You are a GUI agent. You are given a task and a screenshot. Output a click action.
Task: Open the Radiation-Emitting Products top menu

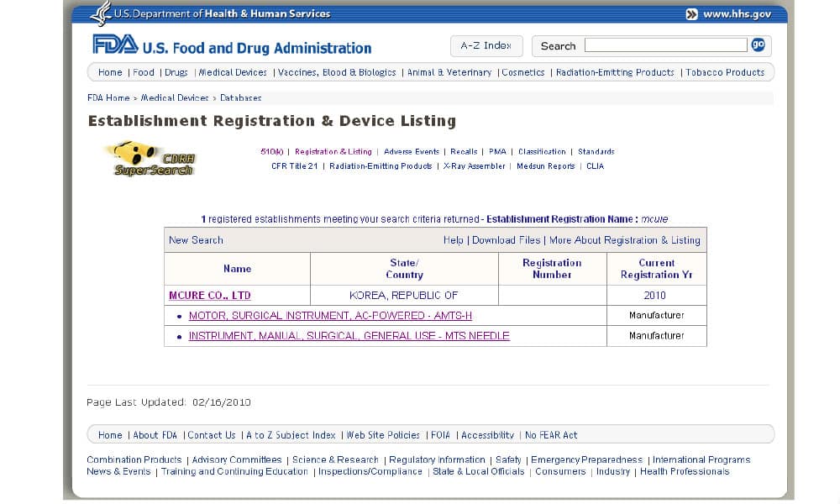point(615,72)
